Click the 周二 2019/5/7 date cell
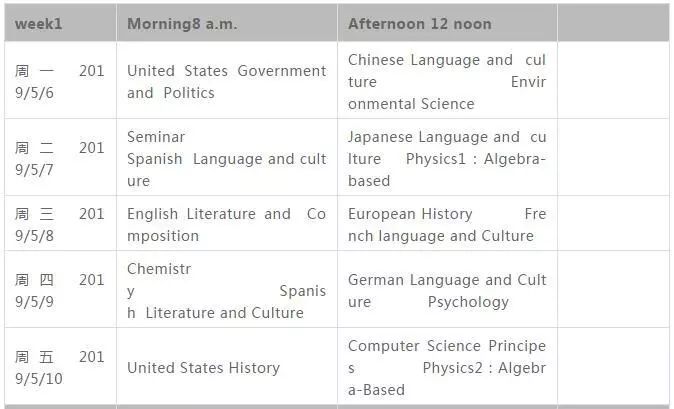The width and height of the screenshot is (674, 409). coord(61,157)
